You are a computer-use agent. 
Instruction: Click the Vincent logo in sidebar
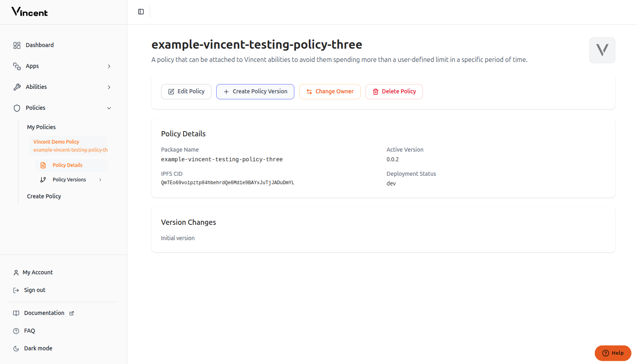(29, 12)
